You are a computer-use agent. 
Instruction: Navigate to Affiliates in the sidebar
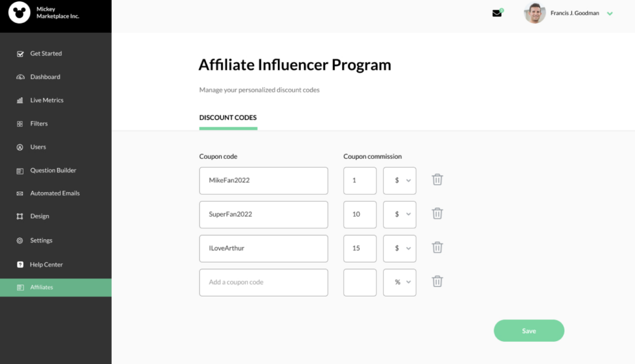[42, 287]
